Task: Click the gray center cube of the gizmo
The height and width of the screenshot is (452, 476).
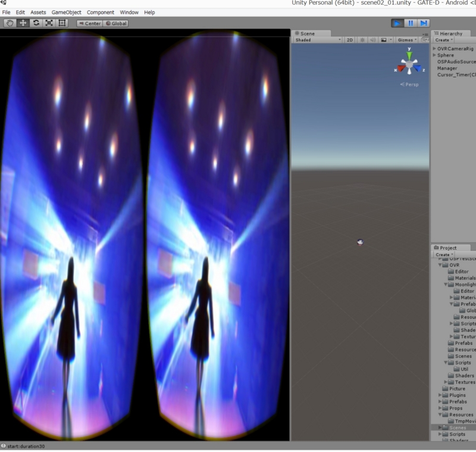Action: [409, 64]
